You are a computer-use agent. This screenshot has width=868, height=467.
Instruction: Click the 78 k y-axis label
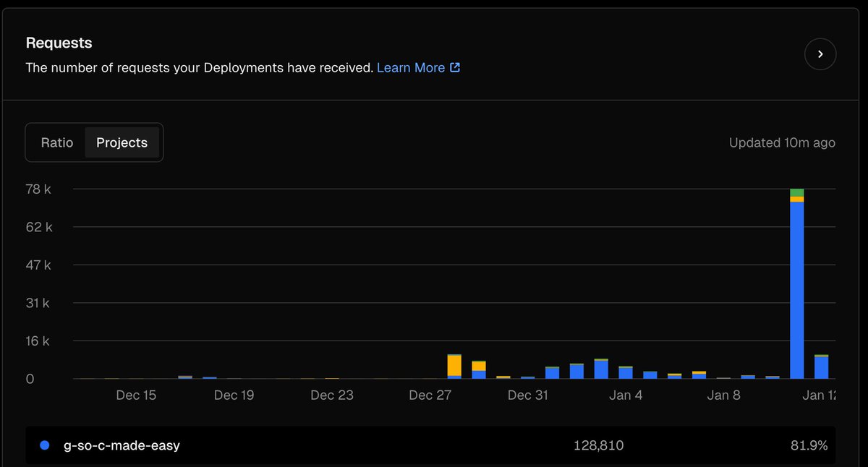[x=38, y=189]
